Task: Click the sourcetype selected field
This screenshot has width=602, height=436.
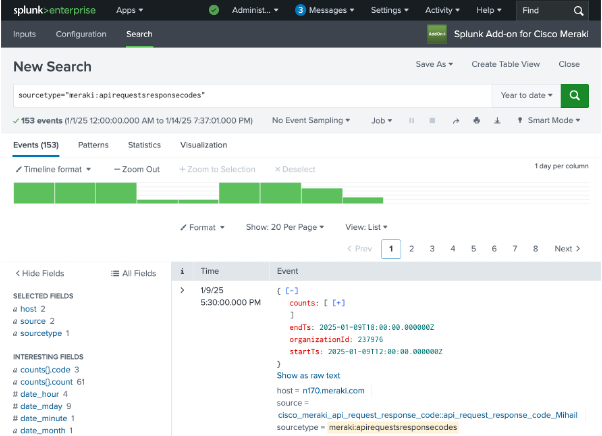Action: [x=41, y=334]
